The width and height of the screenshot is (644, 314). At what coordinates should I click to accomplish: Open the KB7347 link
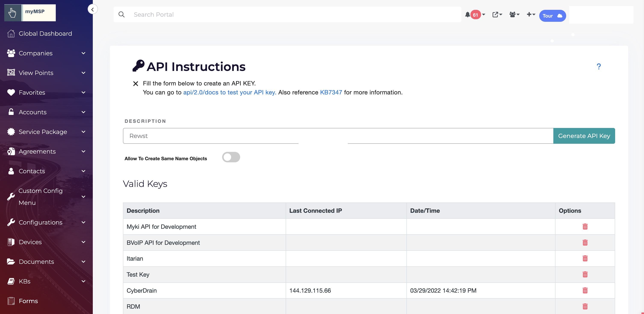coord(331,92)
